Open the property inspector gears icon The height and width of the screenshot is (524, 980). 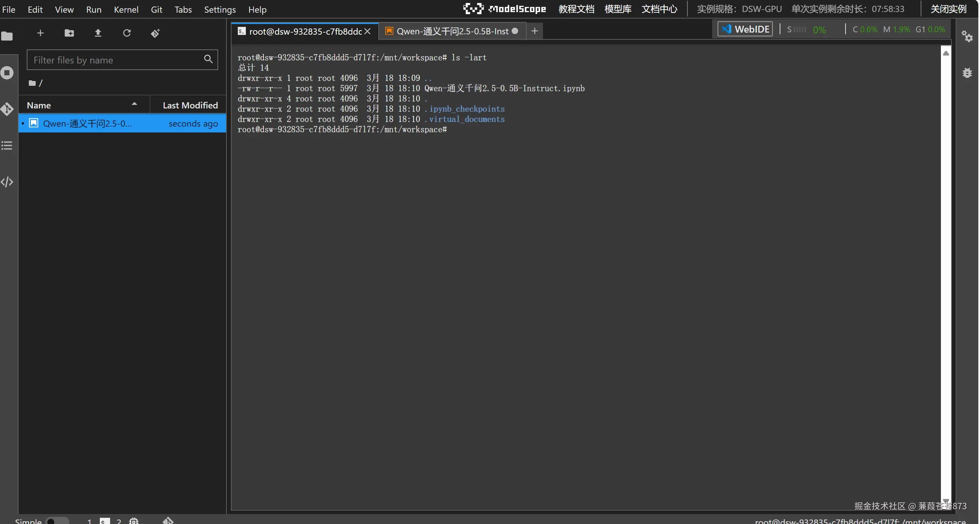click(x=967, y=36)
